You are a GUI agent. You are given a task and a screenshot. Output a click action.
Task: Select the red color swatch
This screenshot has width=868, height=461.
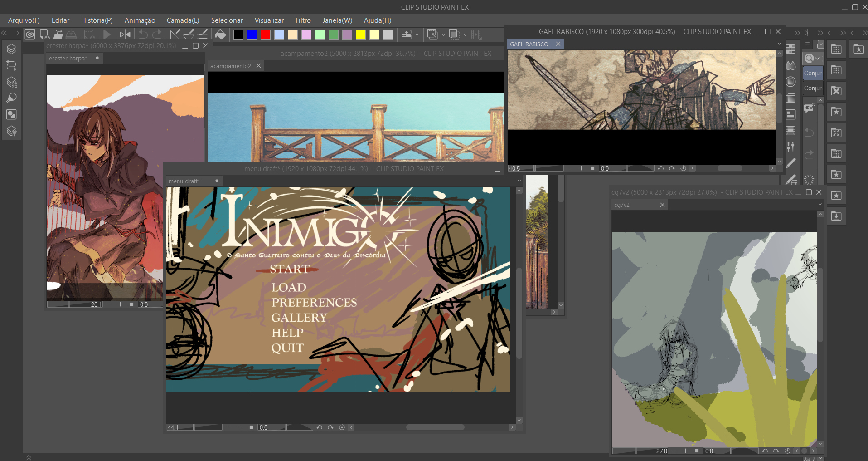pyautogui.click(x=266, y=35)
